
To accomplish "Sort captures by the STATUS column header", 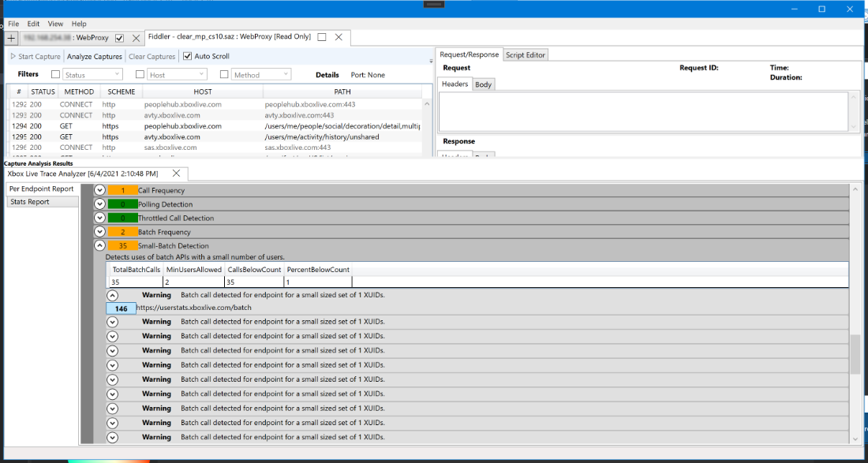I will pos(43,91).
